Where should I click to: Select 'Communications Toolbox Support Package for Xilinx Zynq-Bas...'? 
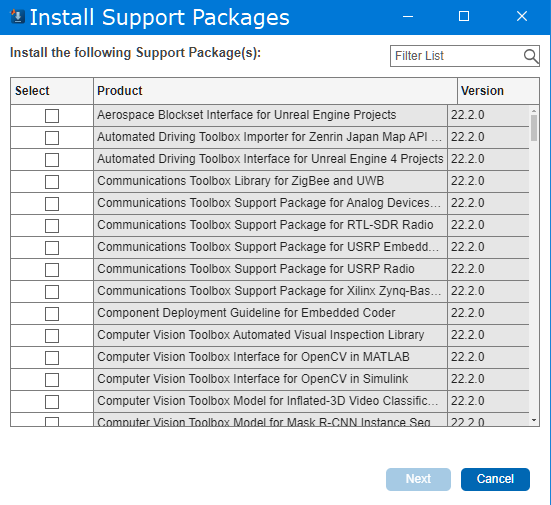(269, 291)
